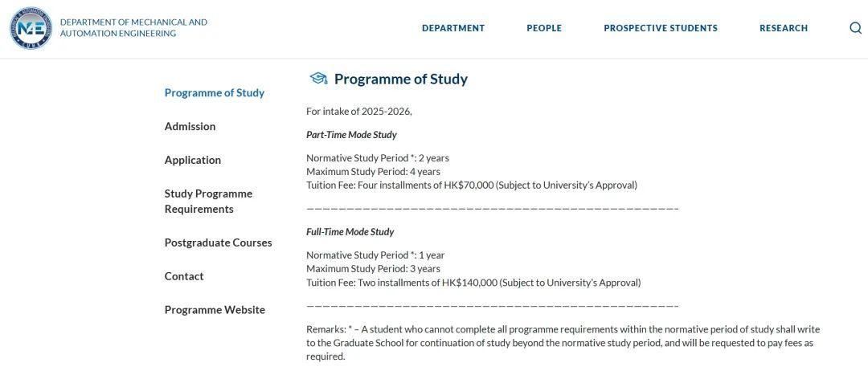
Task: Open the Application sidebar link
Action: coord(193,160)
